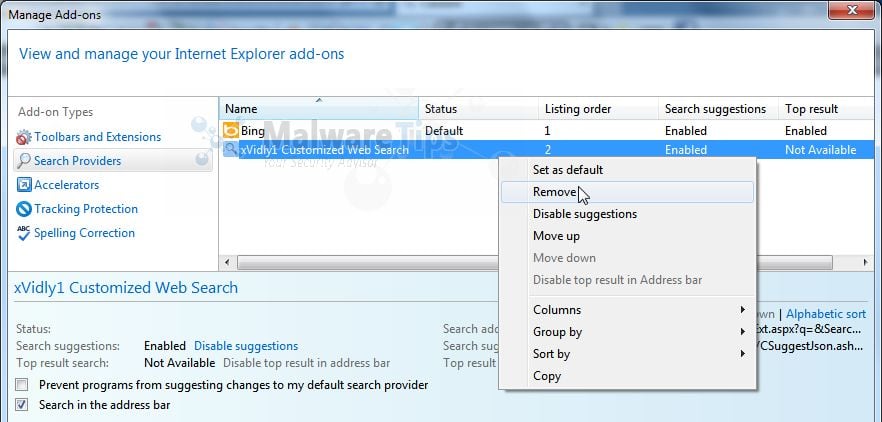Expand the Sort by submenu
Viewport: 882px width, 422px height.
[x=627, y=354]
